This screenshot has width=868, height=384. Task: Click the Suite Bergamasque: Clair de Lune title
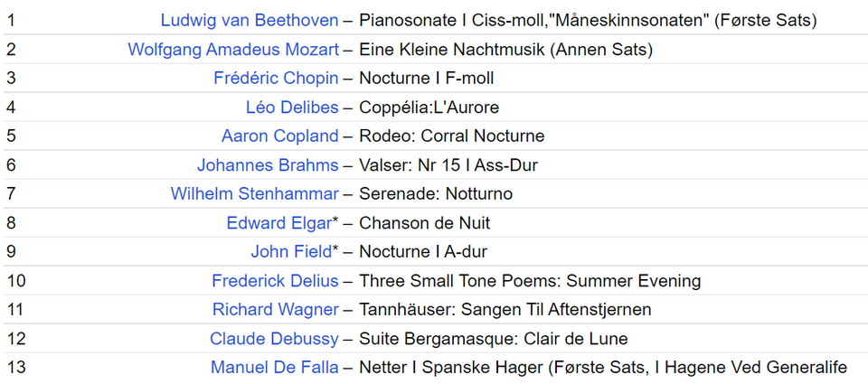pos(494,338)
